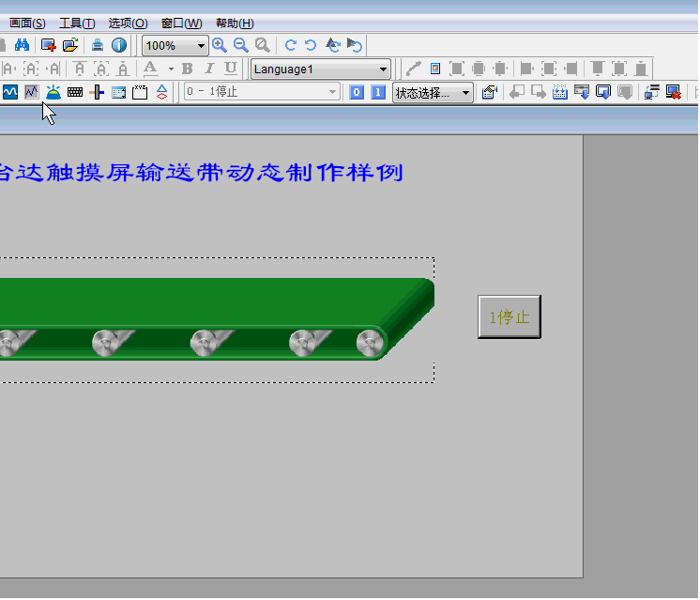Click the alarm beacon light icon
Screen dimensions: 700x600
coord(53,92)
